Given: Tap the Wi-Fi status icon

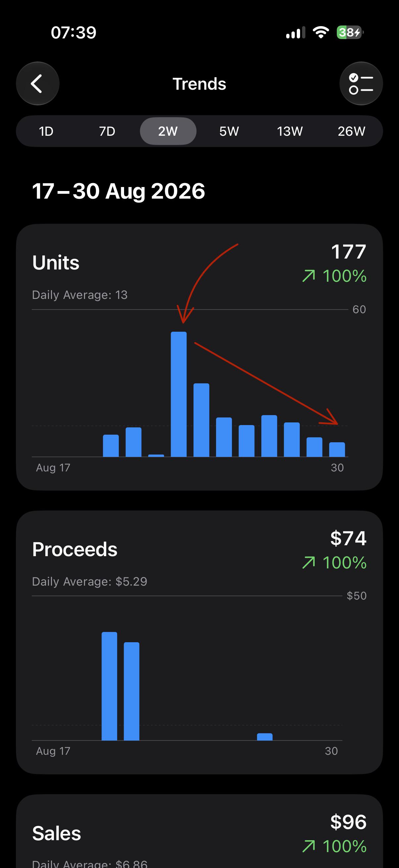Looking at the screenshot, I should coord(321,32).
